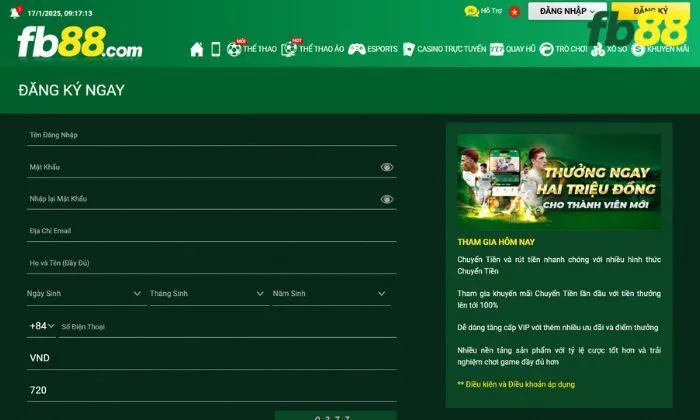Open the Esports menu

pyautogui.click(x=382, y=49)
